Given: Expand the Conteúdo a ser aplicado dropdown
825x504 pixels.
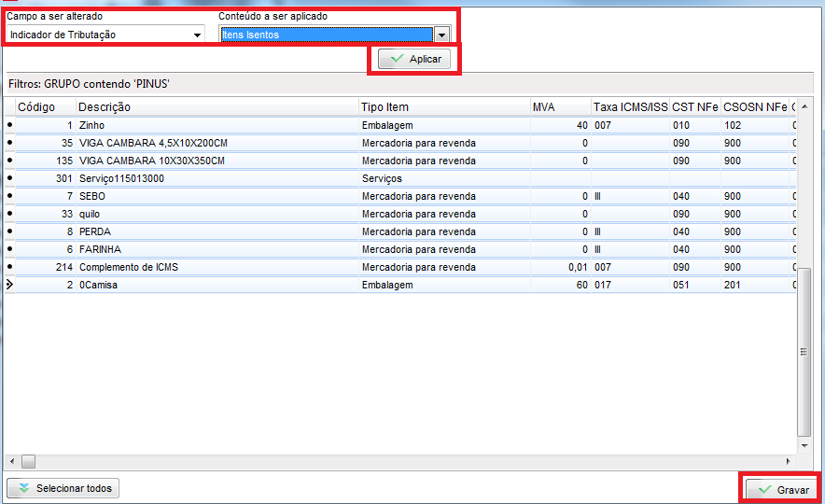Looking at the screenshot, I should click(x=441, y=35).
